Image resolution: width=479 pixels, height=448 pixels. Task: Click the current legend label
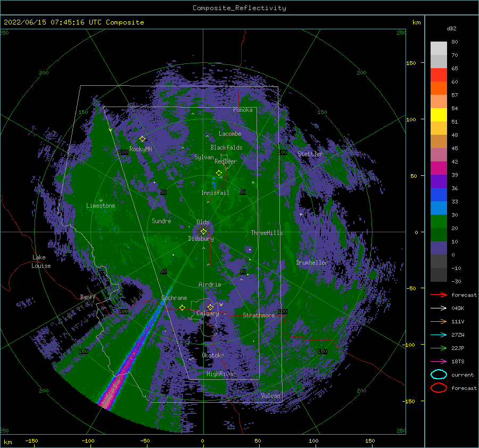click(463, 374)
